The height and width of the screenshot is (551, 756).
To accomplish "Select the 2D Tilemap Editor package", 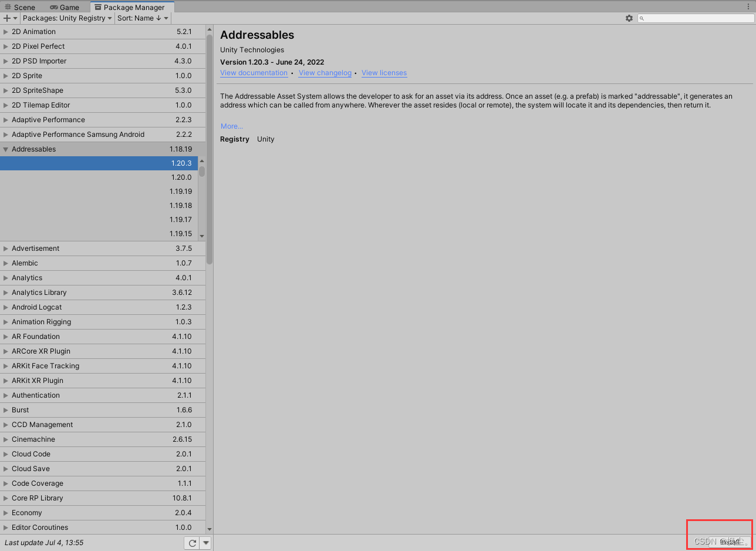I will click(103, 105).
